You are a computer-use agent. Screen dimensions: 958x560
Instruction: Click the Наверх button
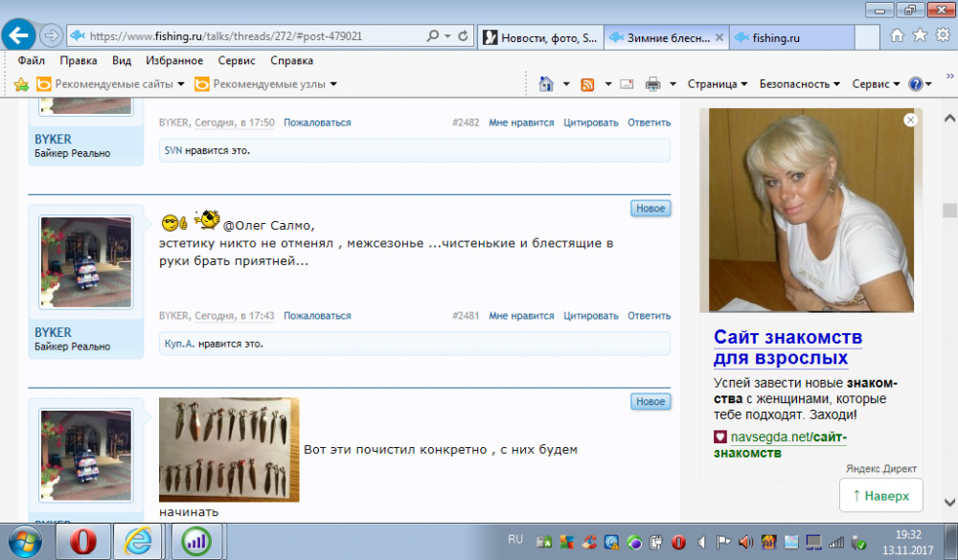click(x=880, y=496)
